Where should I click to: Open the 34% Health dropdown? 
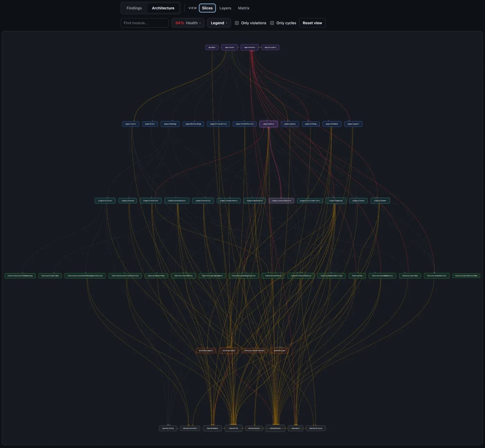coord(188,23)
